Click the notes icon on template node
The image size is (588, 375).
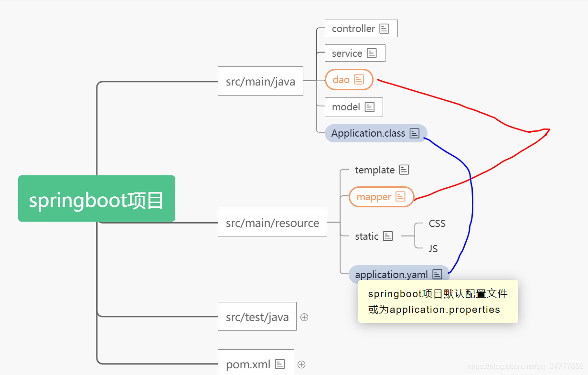pos(404,170)
